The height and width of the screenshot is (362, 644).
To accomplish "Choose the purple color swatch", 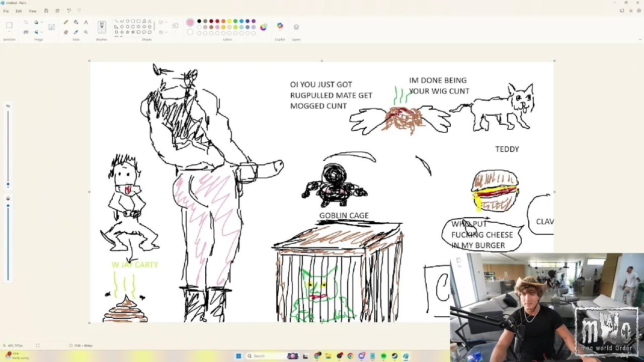I will [x=254, y=22].
